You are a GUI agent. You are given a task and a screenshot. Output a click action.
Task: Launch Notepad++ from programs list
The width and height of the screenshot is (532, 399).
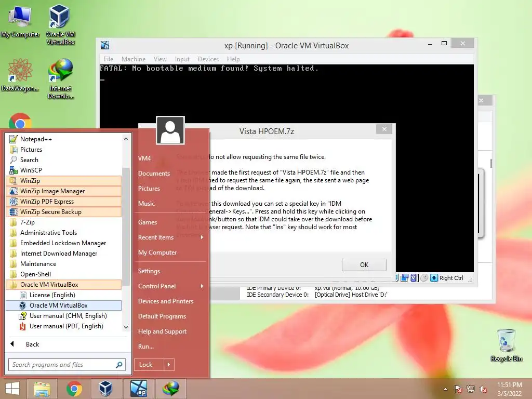click(64, 139)
